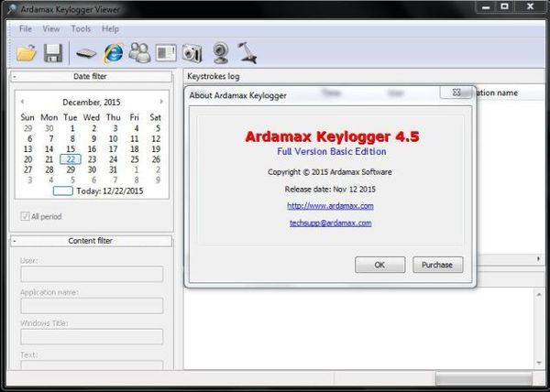Screen dimensions: 550x392
Task: Click the December, 2015 month title
Action: point(92,103)
